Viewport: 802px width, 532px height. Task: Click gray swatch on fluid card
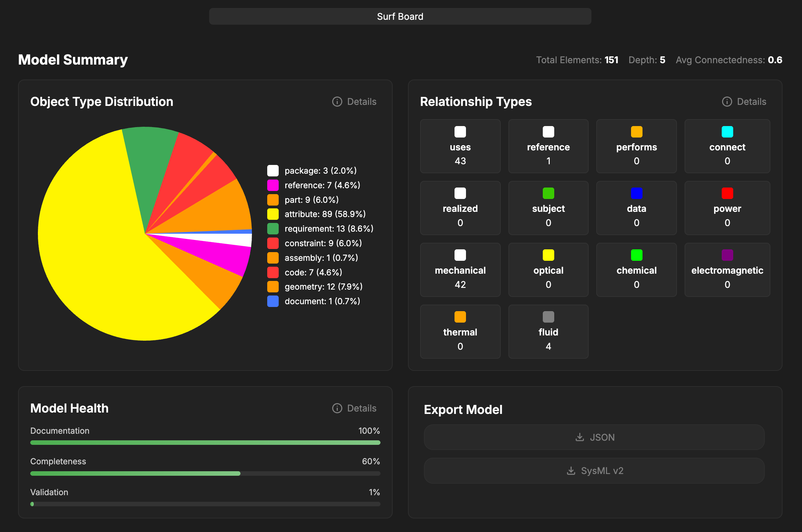click(548, 317)
